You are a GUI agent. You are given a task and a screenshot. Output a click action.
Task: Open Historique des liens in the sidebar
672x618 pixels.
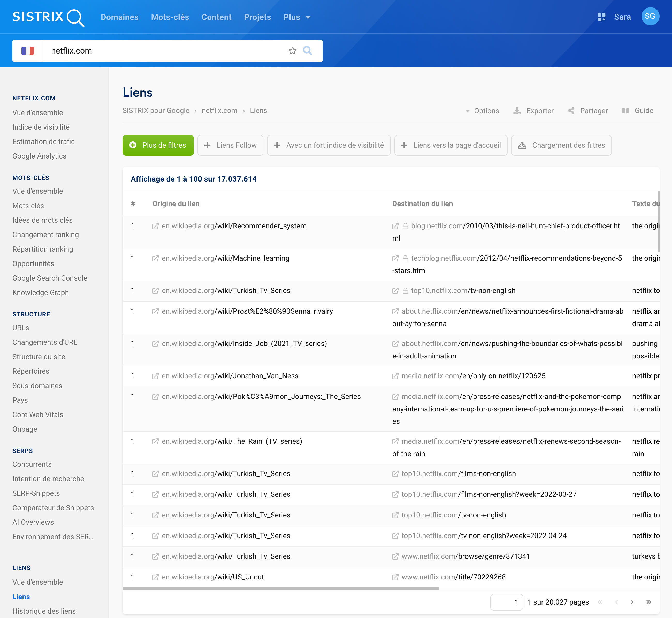click(x=44, y=611)
